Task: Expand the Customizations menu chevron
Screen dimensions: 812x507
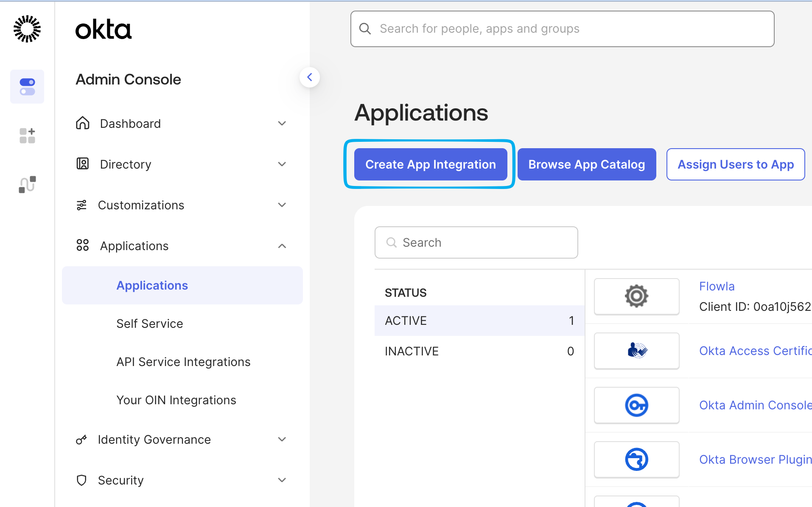Action: click(282, 205)
